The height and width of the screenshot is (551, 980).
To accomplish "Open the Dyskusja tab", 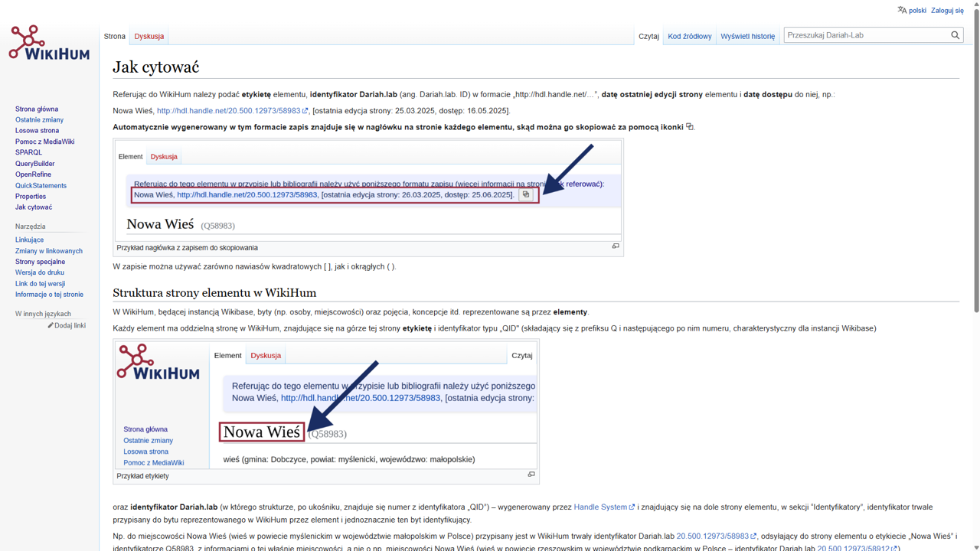I will [149, 36].
